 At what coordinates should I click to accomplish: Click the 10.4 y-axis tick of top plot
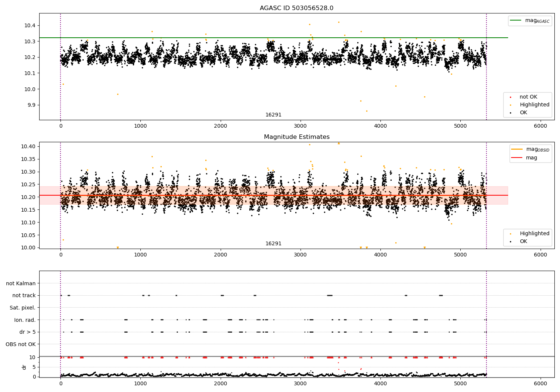[30, 25]
